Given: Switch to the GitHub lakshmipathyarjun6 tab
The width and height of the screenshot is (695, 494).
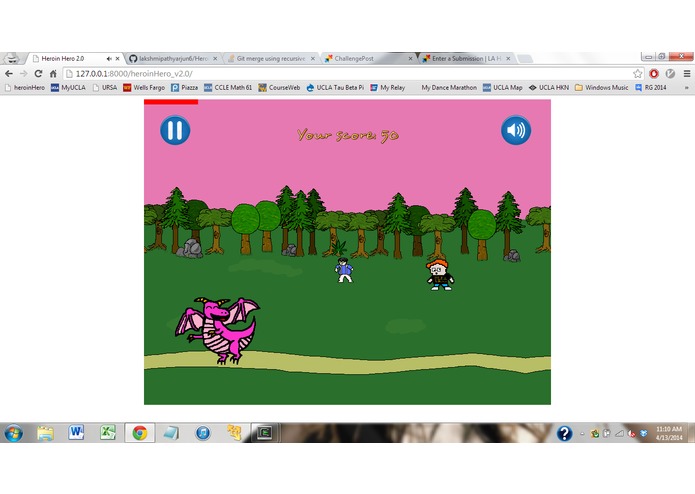Looking at the screenshot, I should tap(171, 58).
